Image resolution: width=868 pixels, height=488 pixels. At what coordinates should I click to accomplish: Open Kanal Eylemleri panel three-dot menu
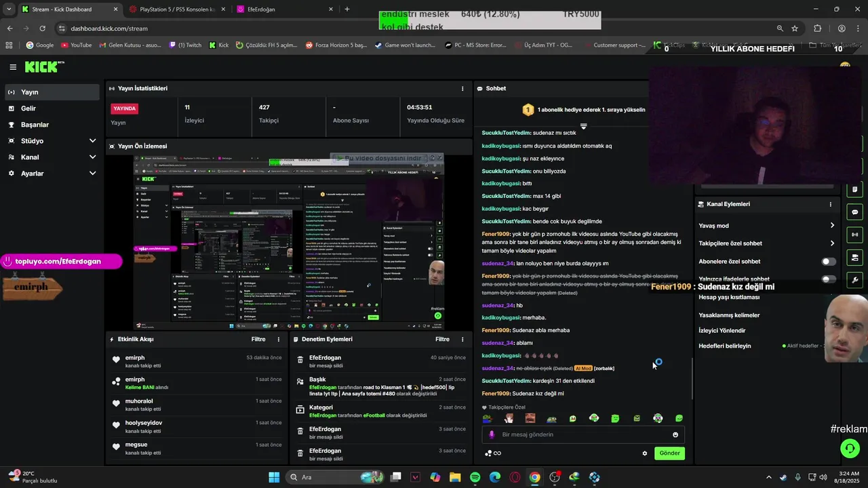tap(830, 204)
